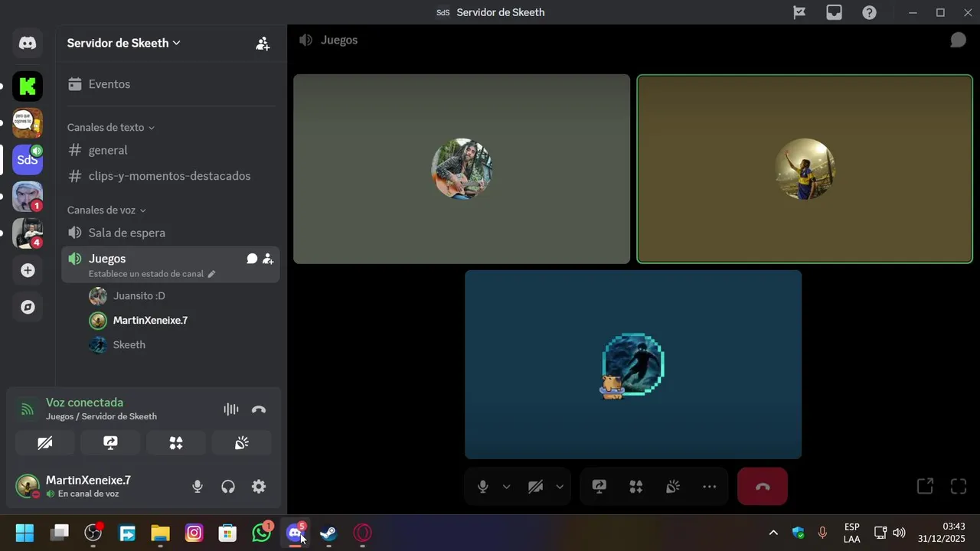Invite user to Juegos channel icon
This screenshot has height=551, width=980.
[268, 259]
